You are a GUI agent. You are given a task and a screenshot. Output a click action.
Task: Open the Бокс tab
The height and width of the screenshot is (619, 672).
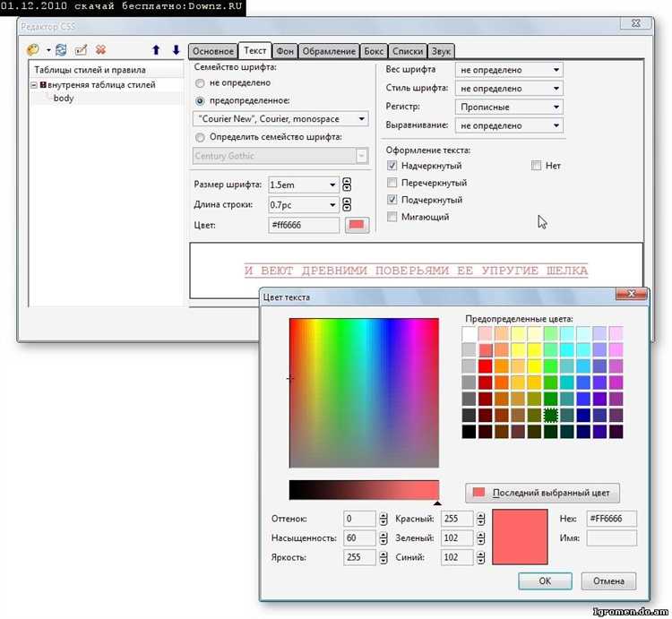[x=374, y=51]
